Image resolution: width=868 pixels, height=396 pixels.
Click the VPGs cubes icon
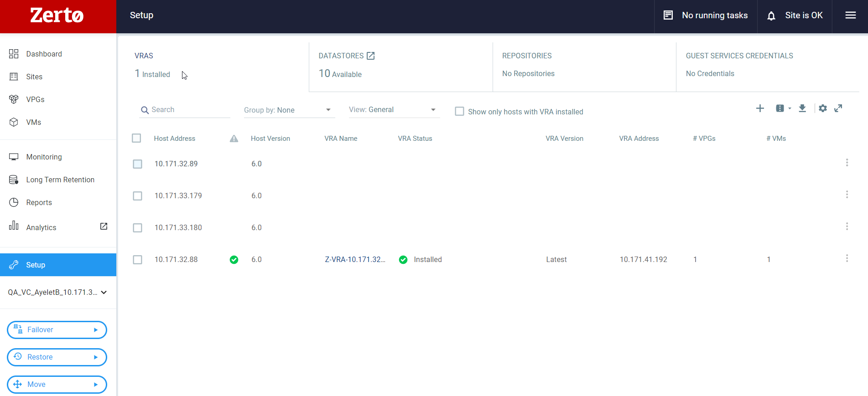pyautogui.click(x=14, y=99)
